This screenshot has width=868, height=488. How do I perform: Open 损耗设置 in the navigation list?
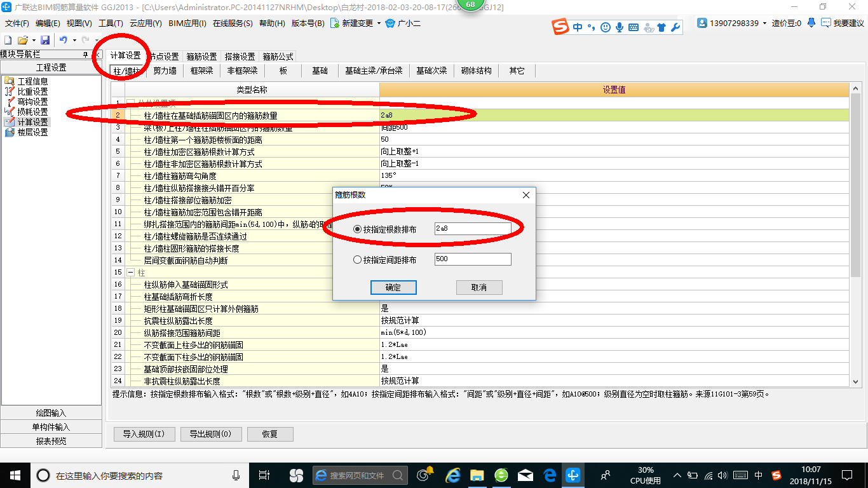pyautogui.click(x=32, y=112)
